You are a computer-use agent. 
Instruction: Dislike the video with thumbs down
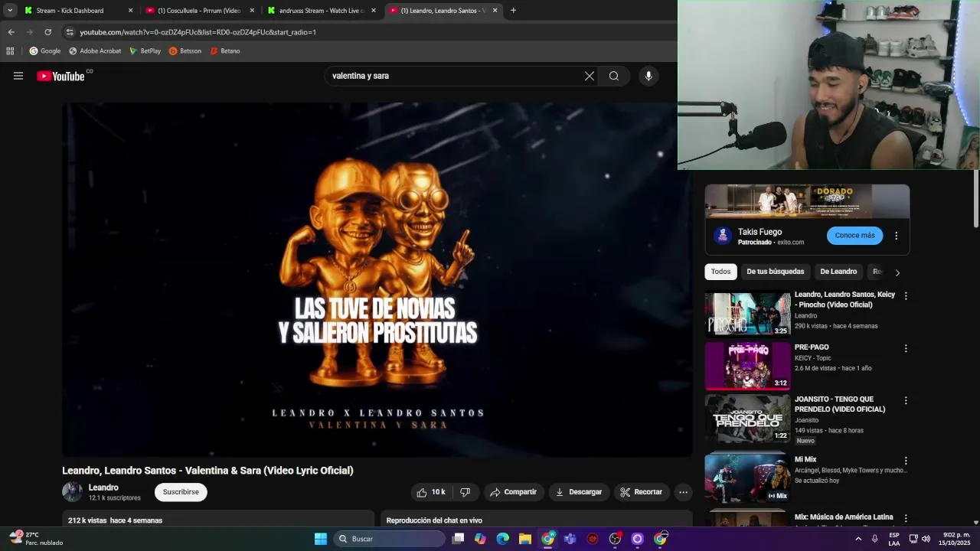[465, 492]
